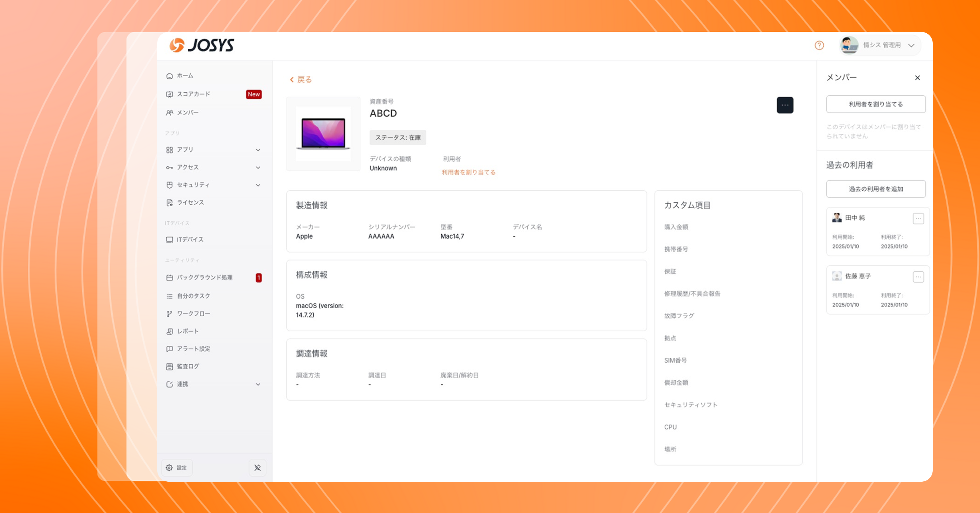980x513 pixels.
Task: Open the 情シス 管理用 account dropdown
Action: [911, 46]
